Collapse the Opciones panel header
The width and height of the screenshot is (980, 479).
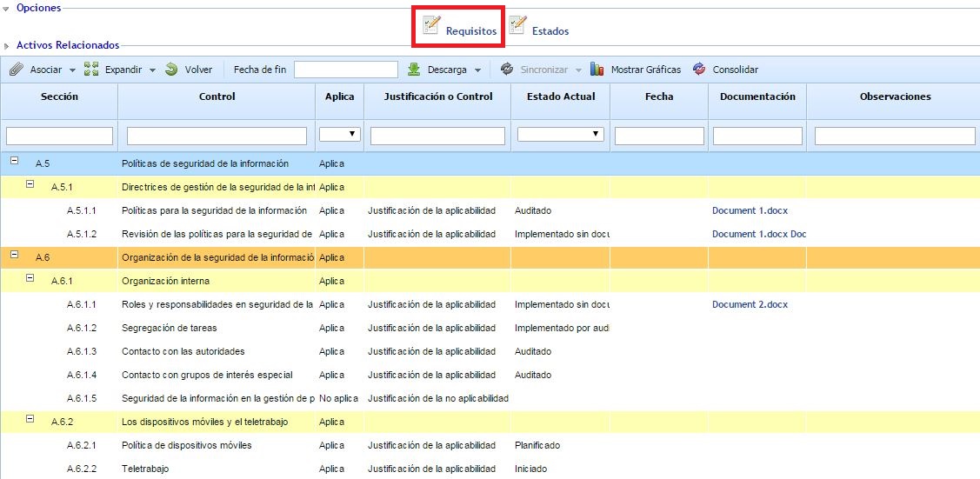(7, 8)
